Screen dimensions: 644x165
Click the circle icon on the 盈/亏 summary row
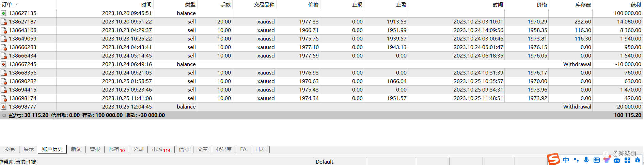(4, 115)
